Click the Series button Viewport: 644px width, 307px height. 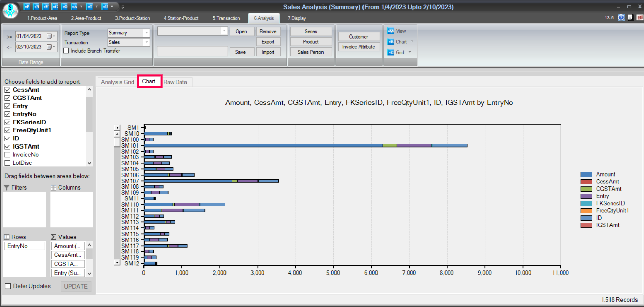(311, 31)
